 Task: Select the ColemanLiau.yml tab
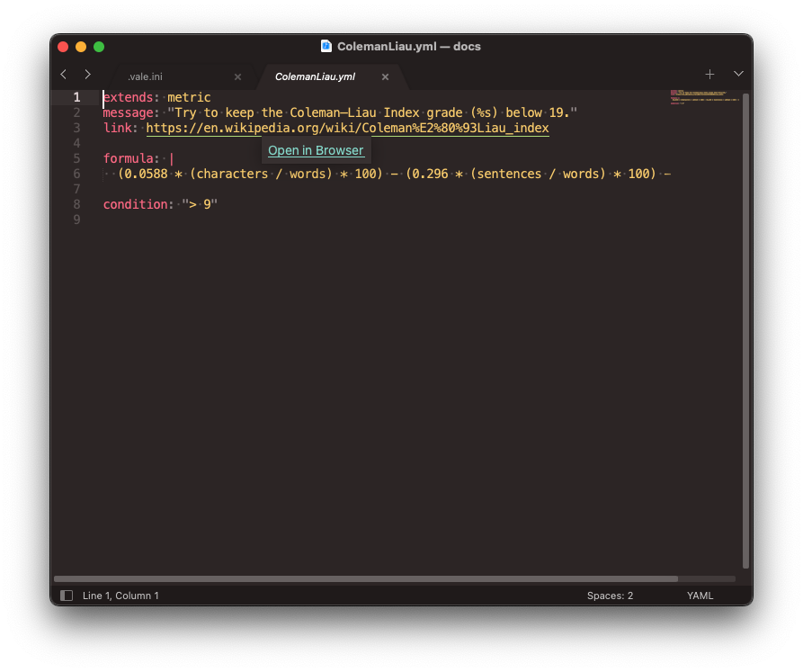(315, 77)
